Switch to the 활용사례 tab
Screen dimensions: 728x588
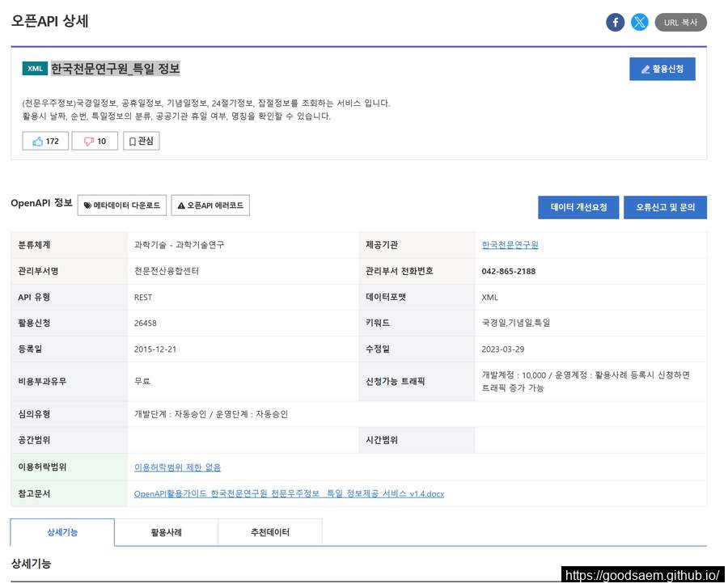coord(166,532)
